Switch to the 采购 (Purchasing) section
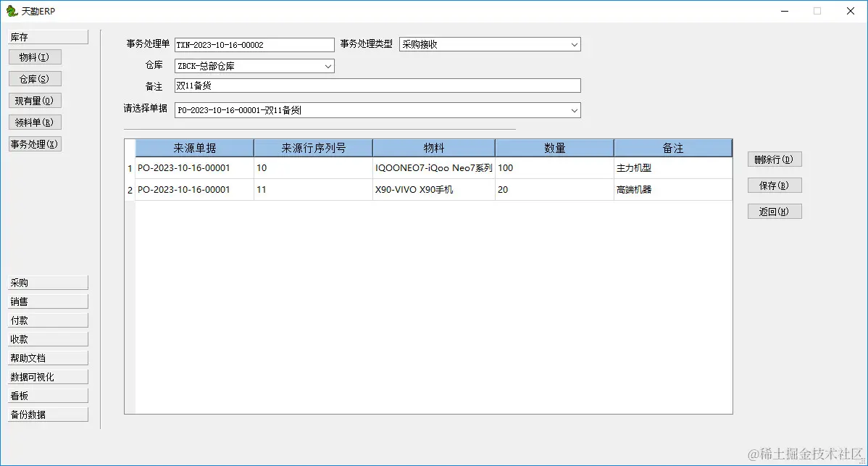The height and width of the screenshot is (466, 868). pyautogui.click(x=47, y=282)
